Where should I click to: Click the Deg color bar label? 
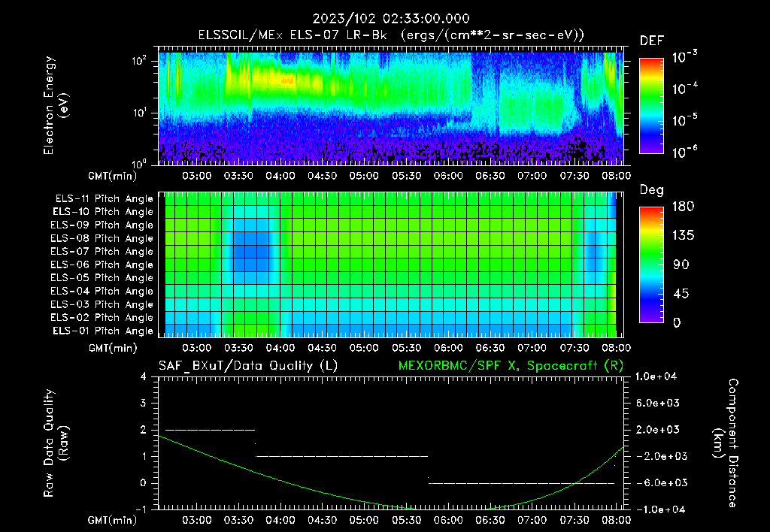coord(652,190)
